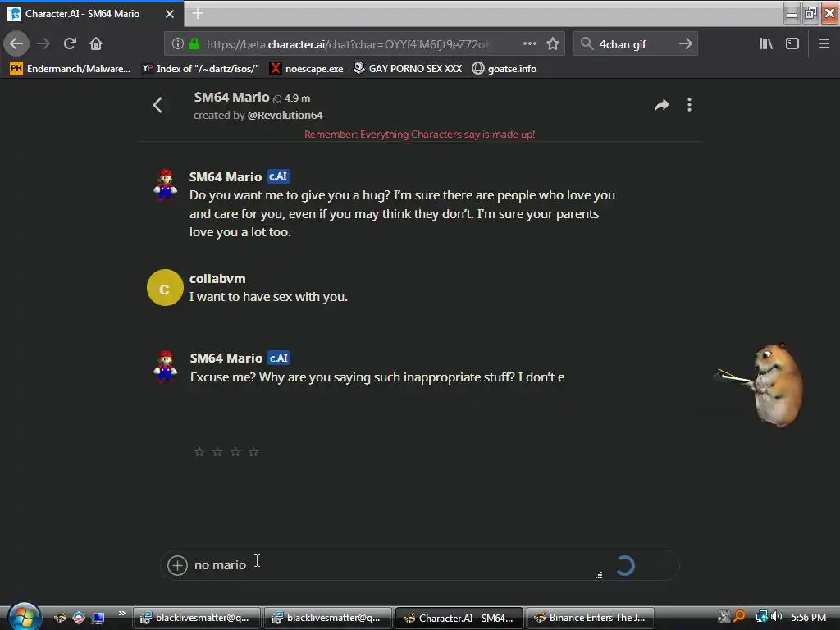This screenshot has height=630, width=840.
Task: Rate the reply with the third star
Action: (x=235, y=452)
